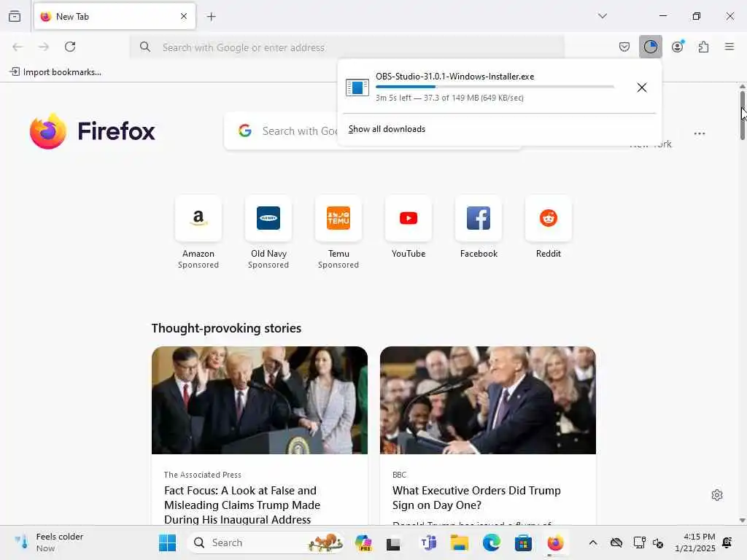Show all downloads
Viewport: 747px width, 560px height.
click(387, 129)
